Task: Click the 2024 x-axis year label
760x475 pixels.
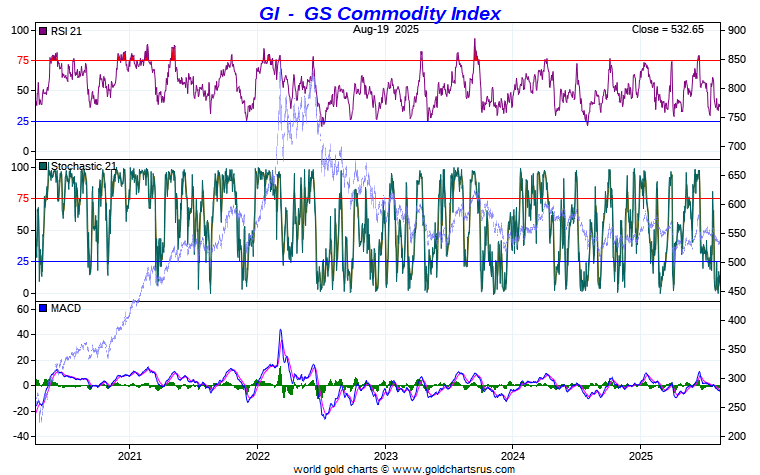Action: point(513,456)
